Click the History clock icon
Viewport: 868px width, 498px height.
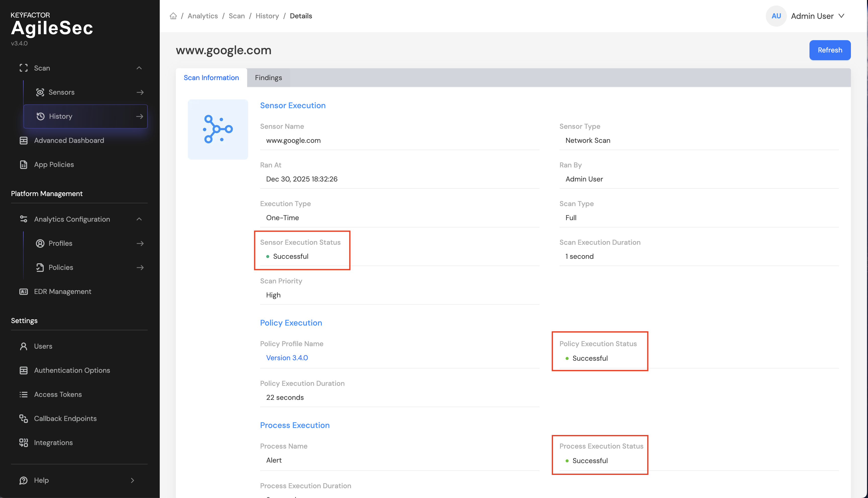(40, 116)
